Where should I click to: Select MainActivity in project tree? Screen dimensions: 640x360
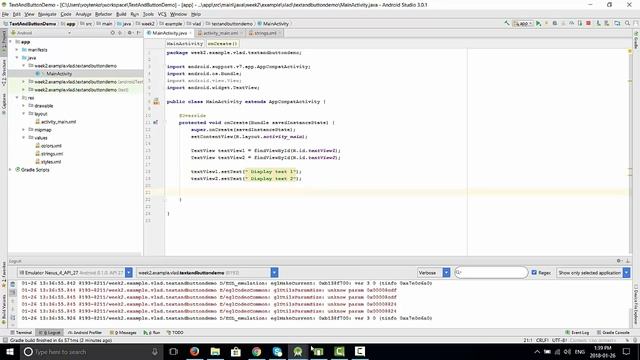59,74
